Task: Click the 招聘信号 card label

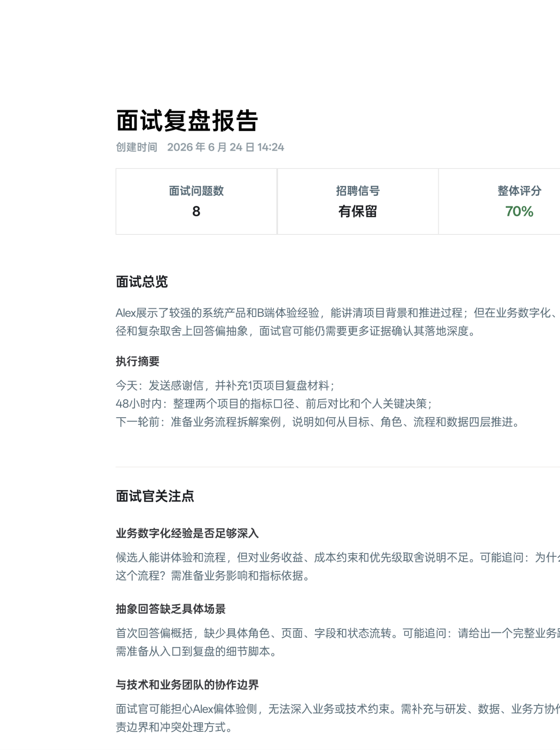Action: point(358,191)
